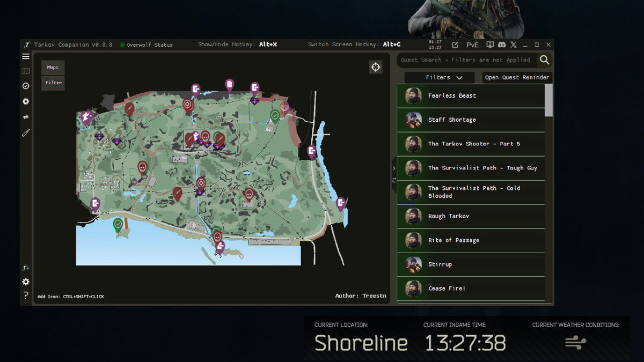Open the settings gear in sidebar
The height and width of the screenshot is (362, 644).
pos(25,282)
